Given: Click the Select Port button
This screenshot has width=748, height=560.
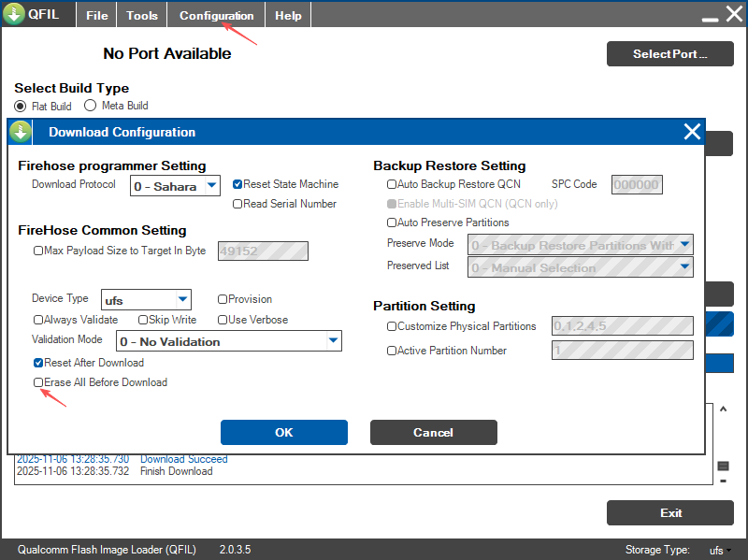Looking at the screenshot, I should pos(669,54).
